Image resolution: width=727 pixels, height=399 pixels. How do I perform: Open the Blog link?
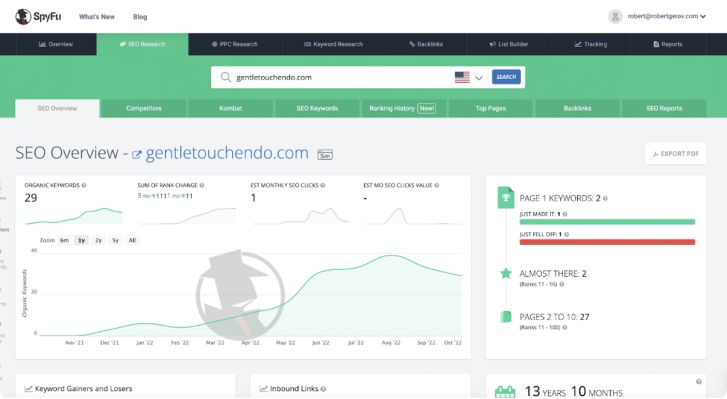pyautogui.click(x=140, y=17)
